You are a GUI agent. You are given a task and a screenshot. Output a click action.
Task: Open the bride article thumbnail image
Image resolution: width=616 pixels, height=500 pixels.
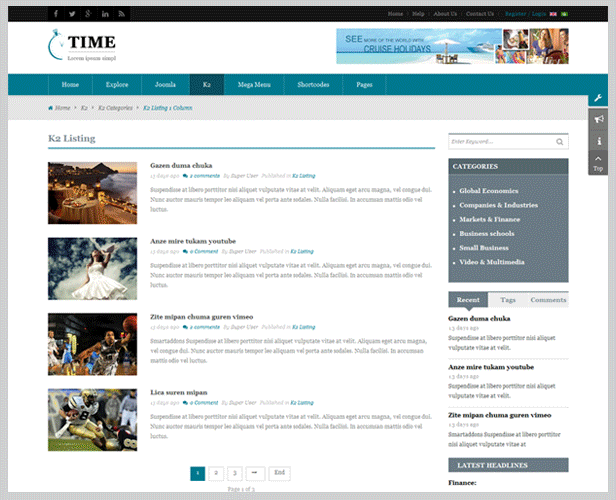[92, 268]
